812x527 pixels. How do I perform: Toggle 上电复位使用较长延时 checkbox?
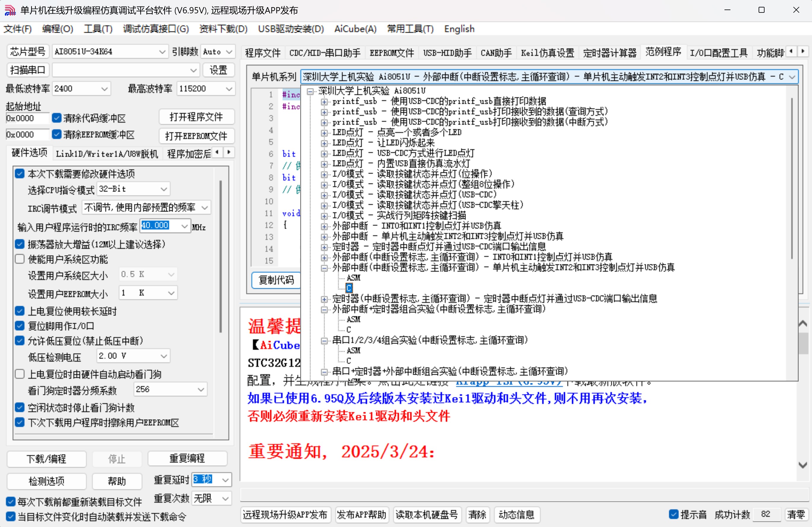tap(20, 311)
